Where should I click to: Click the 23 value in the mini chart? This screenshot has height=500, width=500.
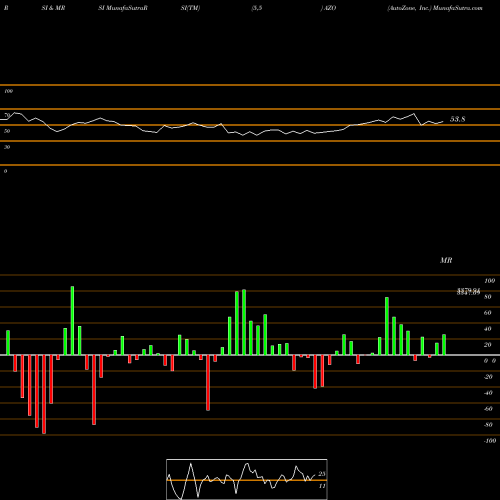[322, 474]
